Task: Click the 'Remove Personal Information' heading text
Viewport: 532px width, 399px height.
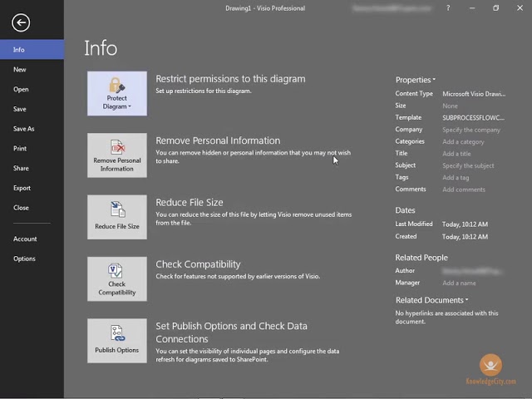Action: click(218, 140)
